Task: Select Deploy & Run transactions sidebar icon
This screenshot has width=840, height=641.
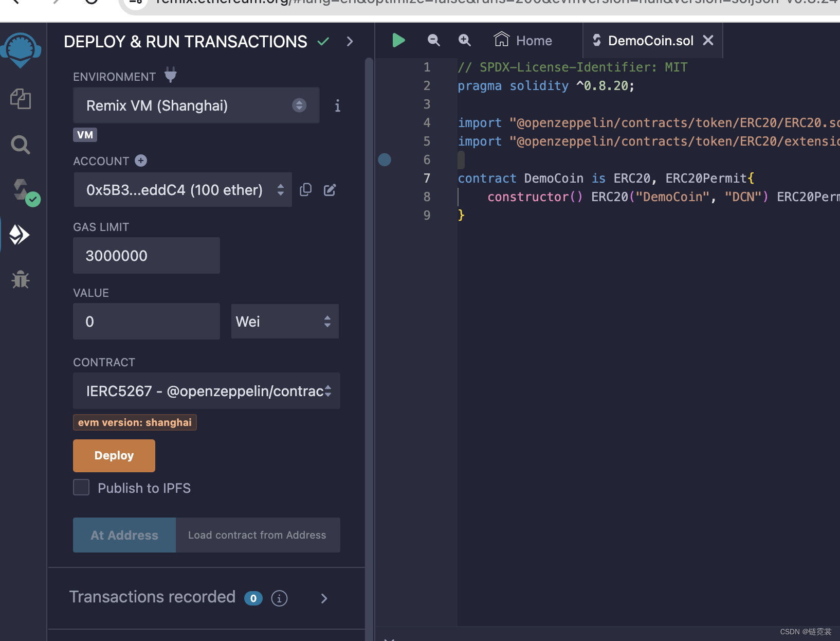Action: point(20,235)
